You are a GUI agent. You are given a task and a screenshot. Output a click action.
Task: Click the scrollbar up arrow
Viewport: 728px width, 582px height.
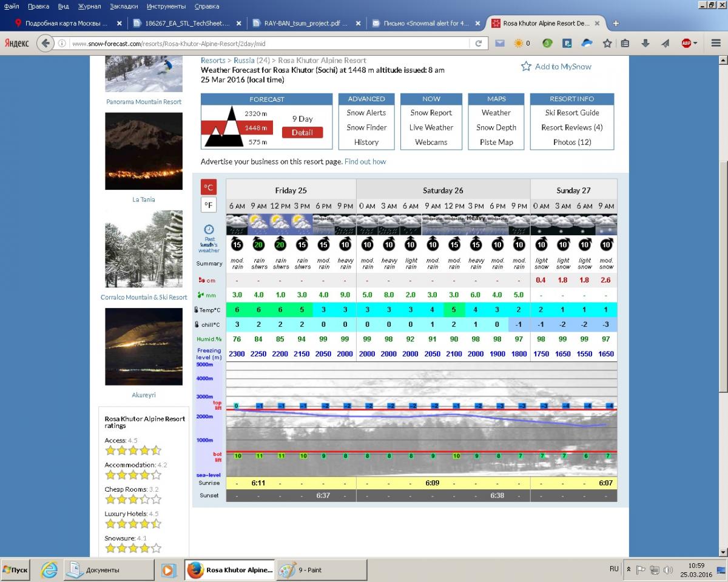pos(723,60)
